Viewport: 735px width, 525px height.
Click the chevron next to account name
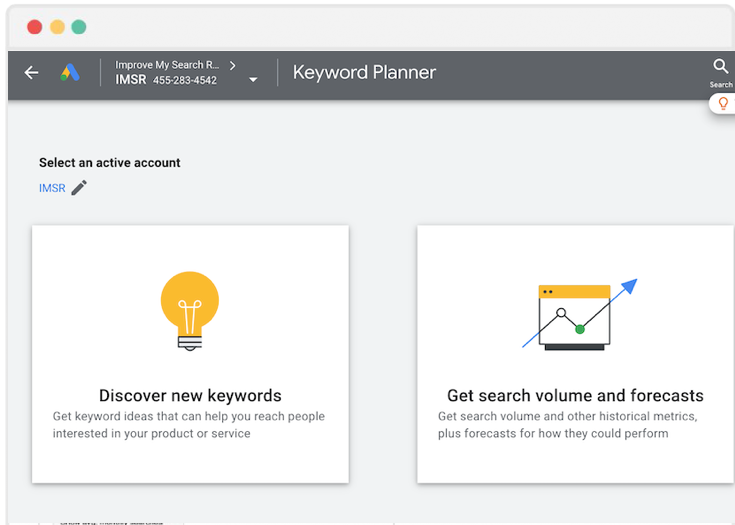tap(233, 65)
